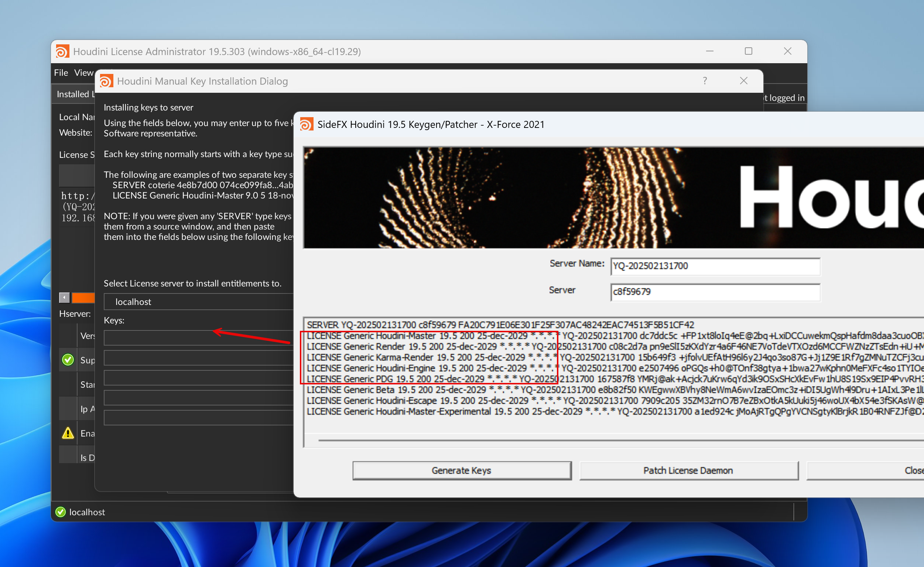
Task: Click the green checkmark icon beside Sup row
Action: point(68,360)
